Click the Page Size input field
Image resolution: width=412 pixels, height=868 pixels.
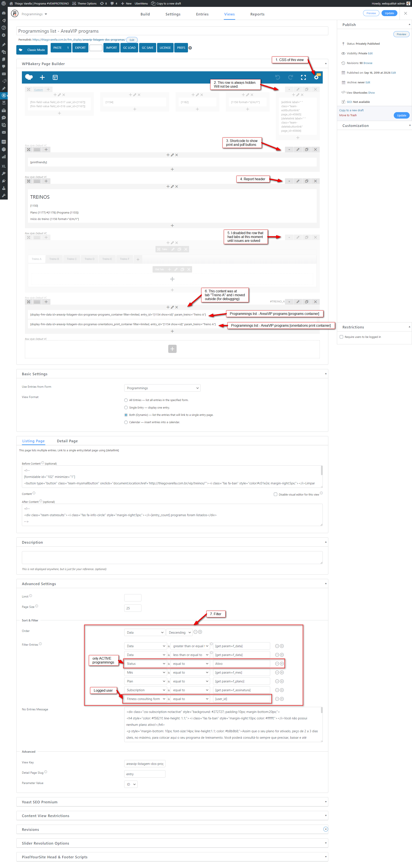click(x=133, y=608)
